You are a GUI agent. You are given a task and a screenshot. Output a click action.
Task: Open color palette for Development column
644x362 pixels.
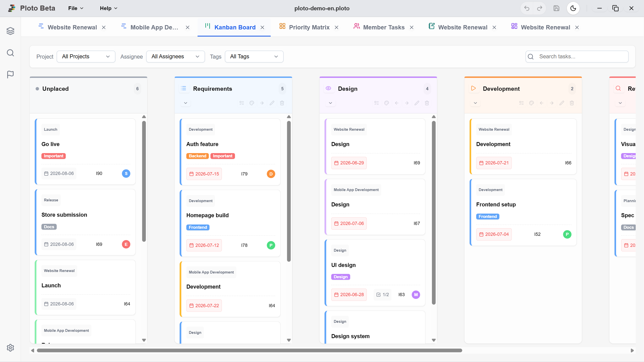click(x=532, y=103)
